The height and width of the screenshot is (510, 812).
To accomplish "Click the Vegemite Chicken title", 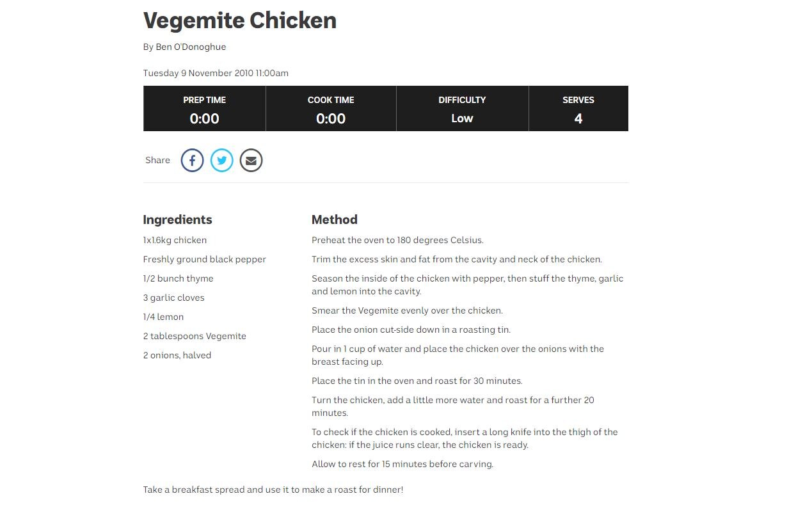I will pos(240,20).
